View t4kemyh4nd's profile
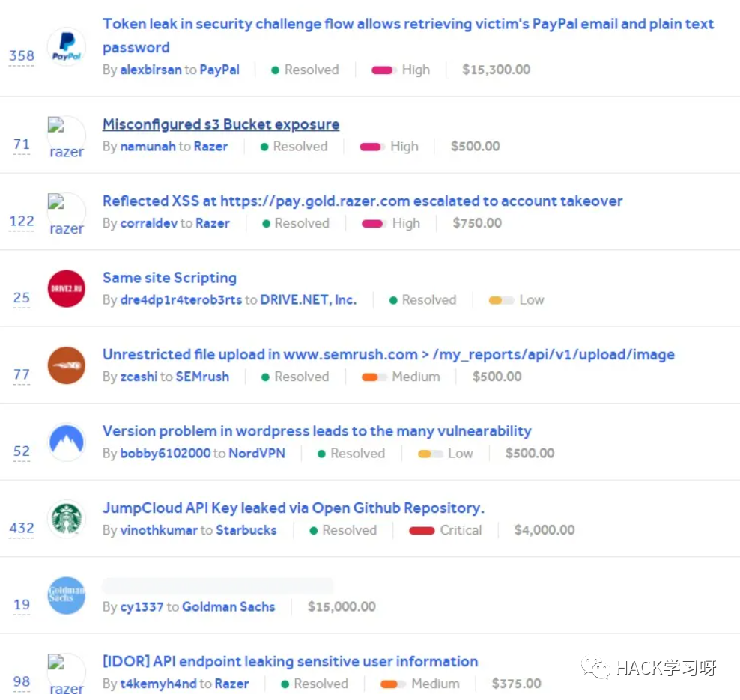The height and width of the screenshot is (700, 740). (x=158, y=684)
